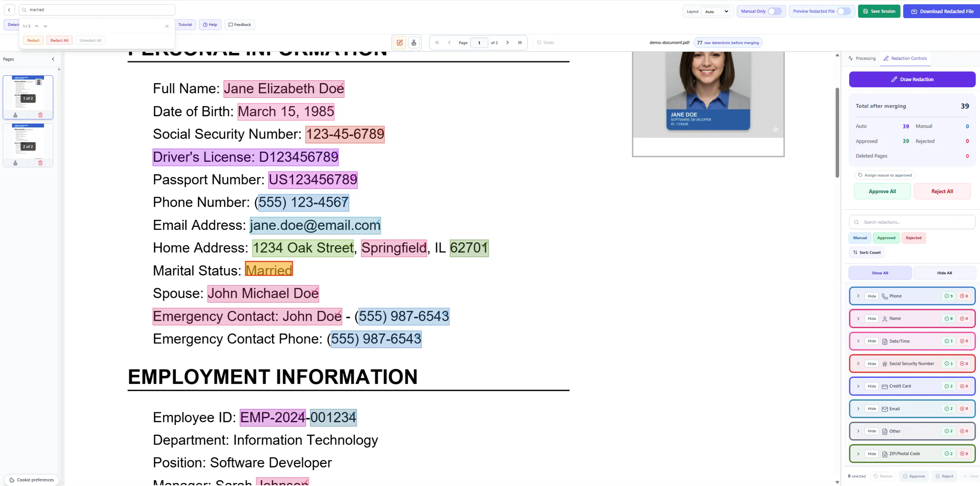
Task: Delete page 1 via trash icon
Action: click(41, 115)
